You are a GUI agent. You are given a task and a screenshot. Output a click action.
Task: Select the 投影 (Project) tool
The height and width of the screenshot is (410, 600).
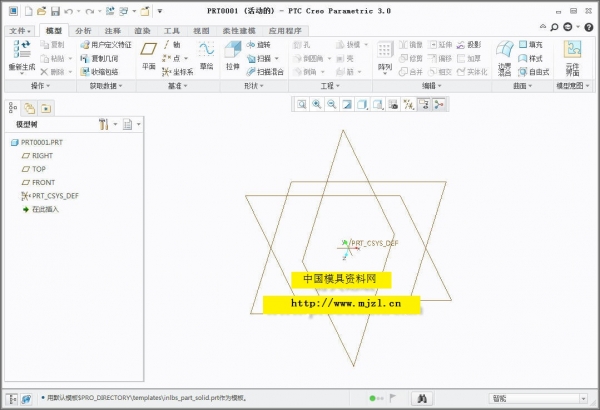469,45
